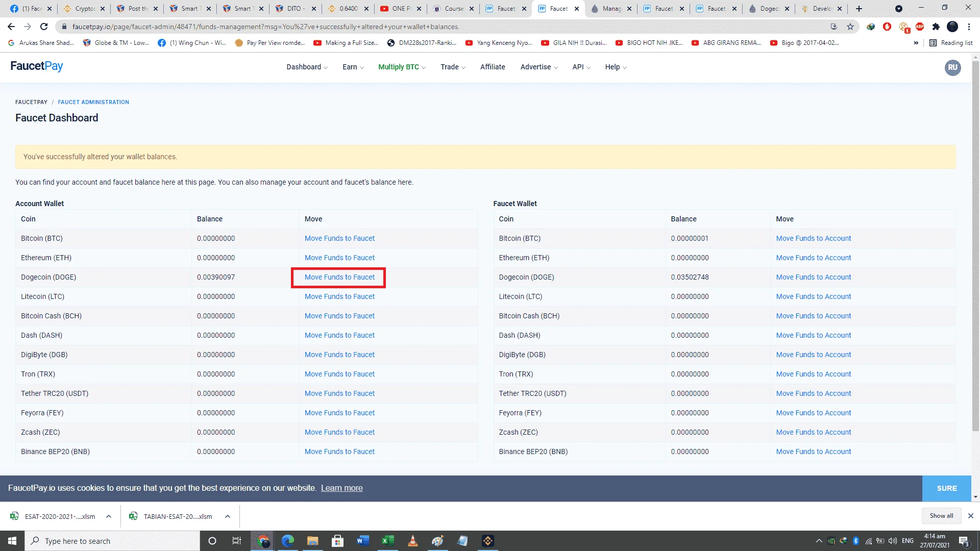Open Microsoft Store from the taskbar
This screenshot has height=551, width=980.
click(x=337, y=541)
